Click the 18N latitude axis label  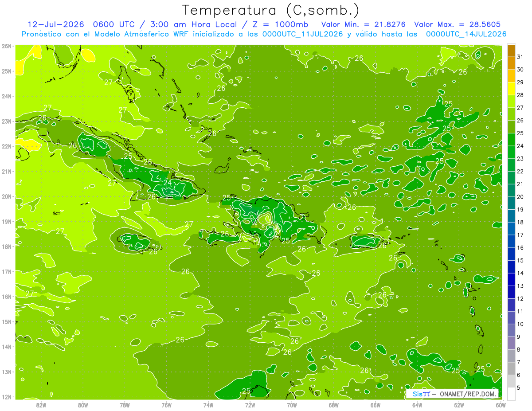pos(6,247)
